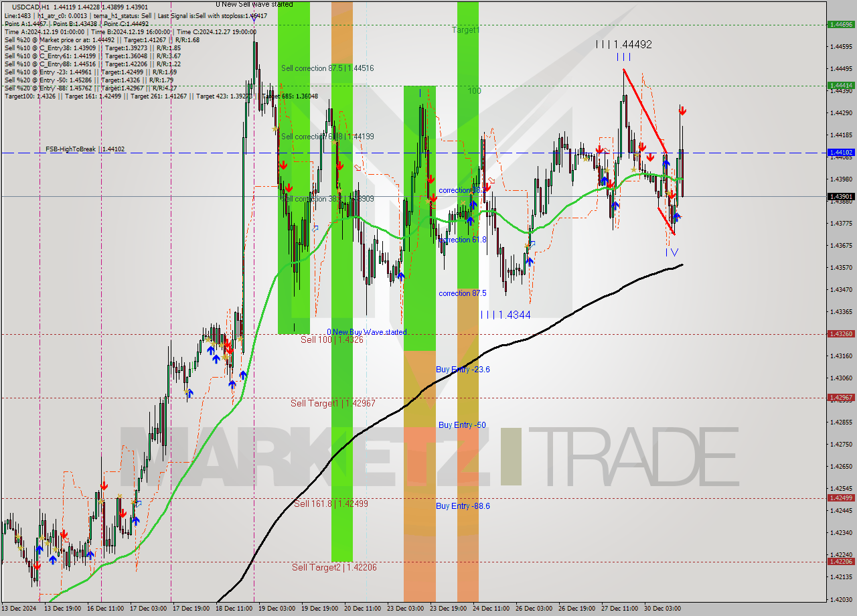The width and height of the screenshot is (857, 616).
Task: Click the Sell correction 87.5 | 1.44516 label
Action: click(x=327, y=68)
